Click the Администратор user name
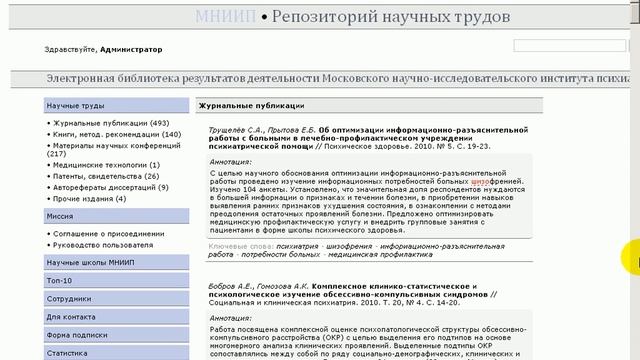The image size is (640, 360). tap(131, 49)
